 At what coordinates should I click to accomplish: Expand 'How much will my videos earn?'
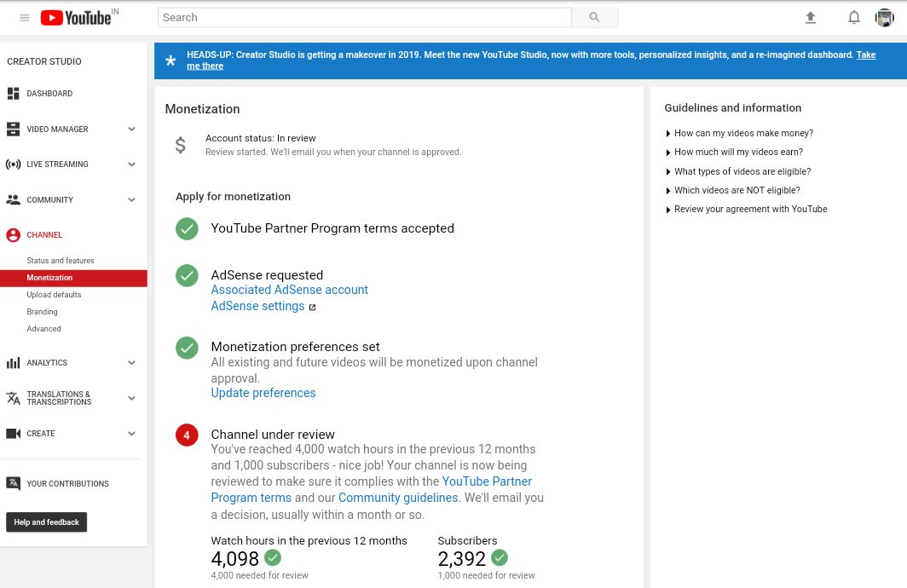point(735,152)
